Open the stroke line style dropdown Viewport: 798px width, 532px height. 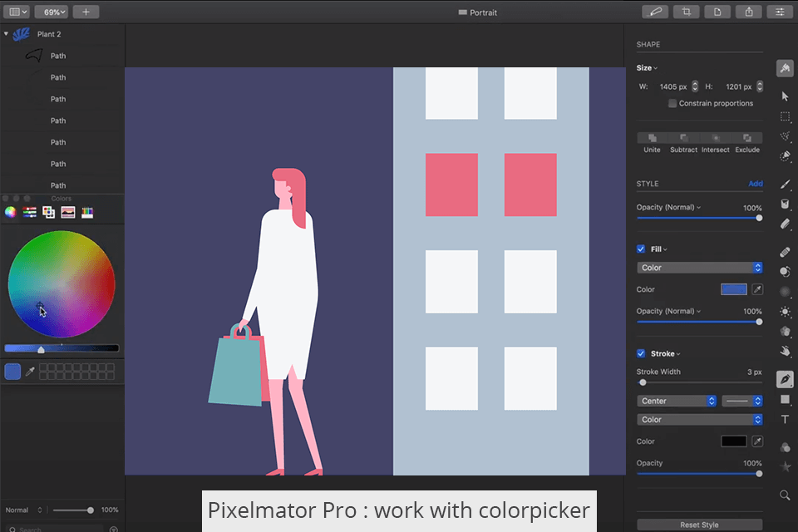[x=742, y=401]
